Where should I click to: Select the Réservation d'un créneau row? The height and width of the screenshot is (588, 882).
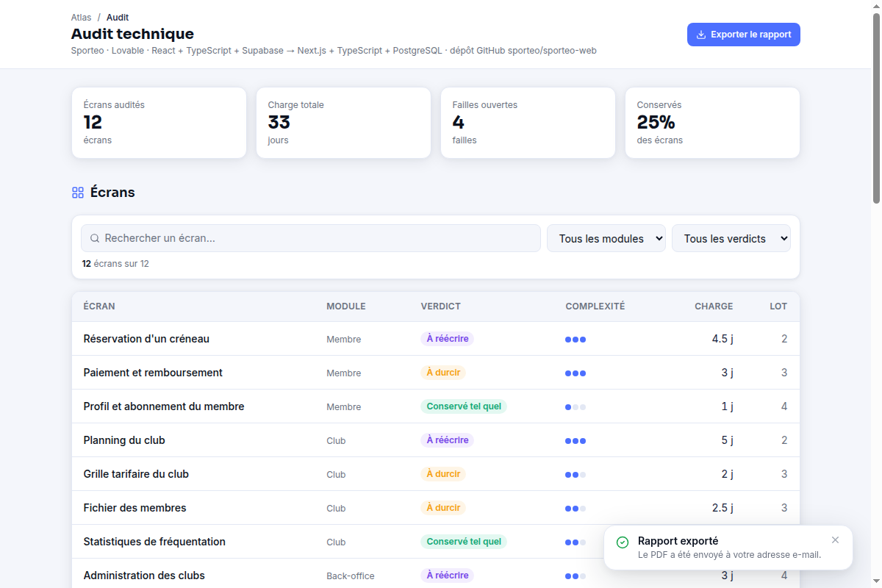(436, 339)
